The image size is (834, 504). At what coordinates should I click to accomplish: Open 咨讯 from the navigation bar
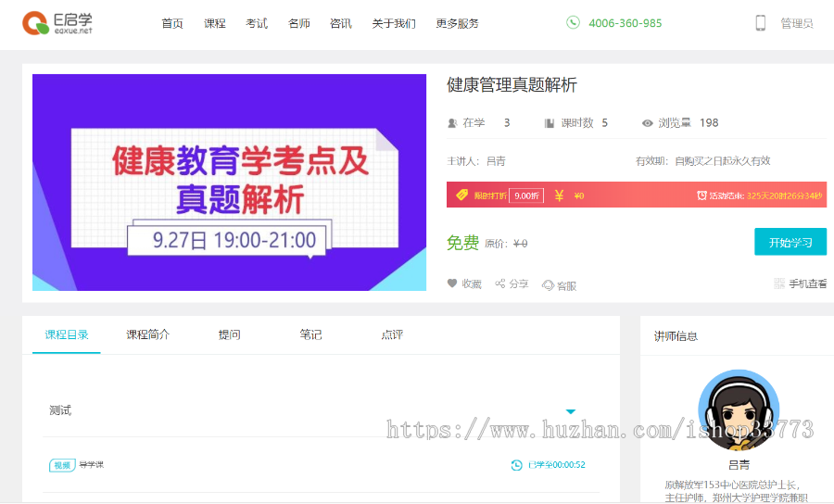pyautogui.click(x=341, y=23)
